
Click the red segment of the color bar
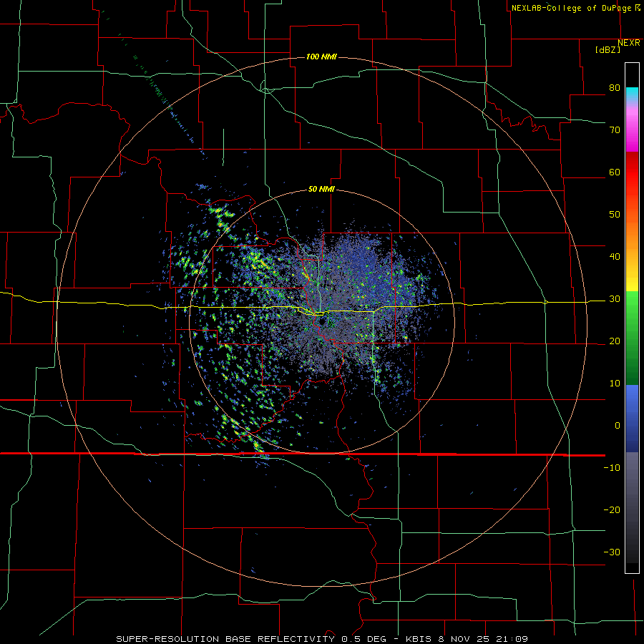point(632,172)
